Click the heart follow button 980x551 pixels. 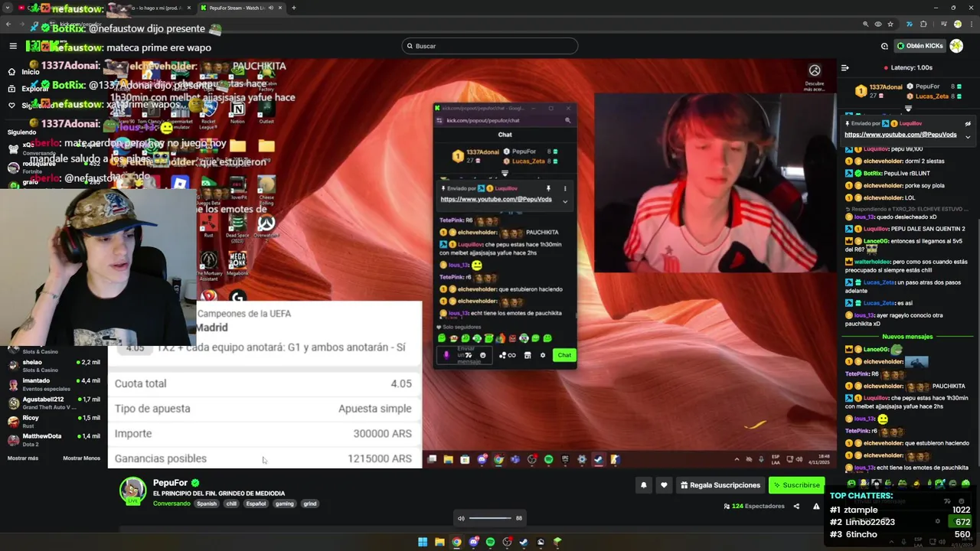point(664,485)
